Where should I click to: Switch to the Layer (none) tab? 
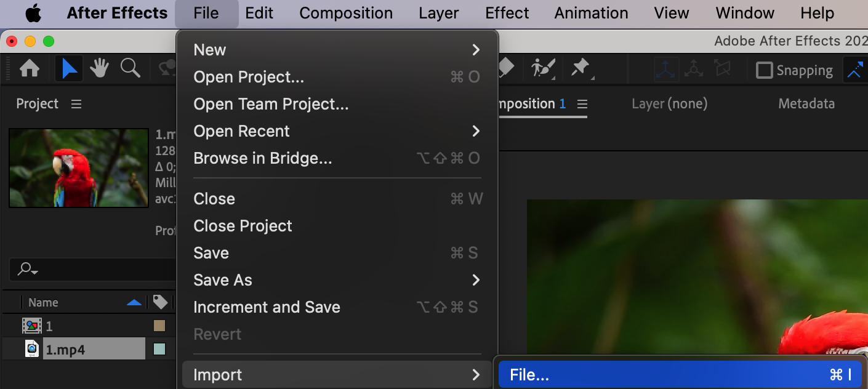point(669,104)
